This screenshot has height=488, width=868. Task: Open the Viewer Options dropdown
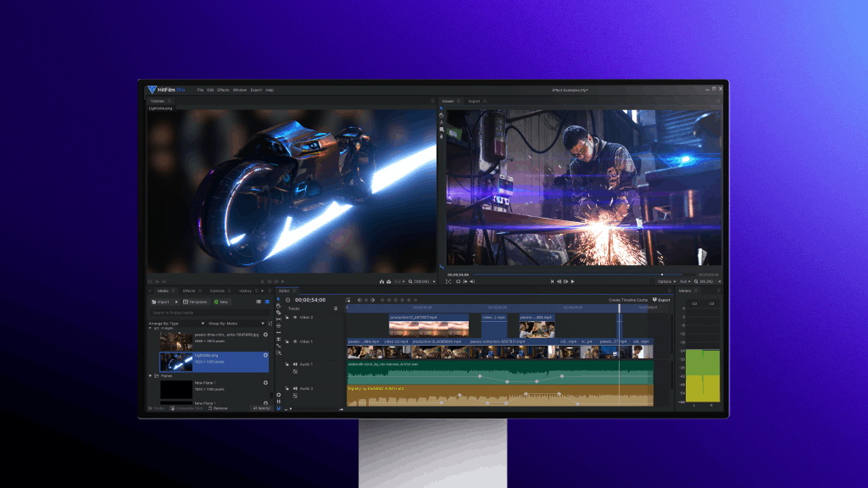(x=666, y=281)
